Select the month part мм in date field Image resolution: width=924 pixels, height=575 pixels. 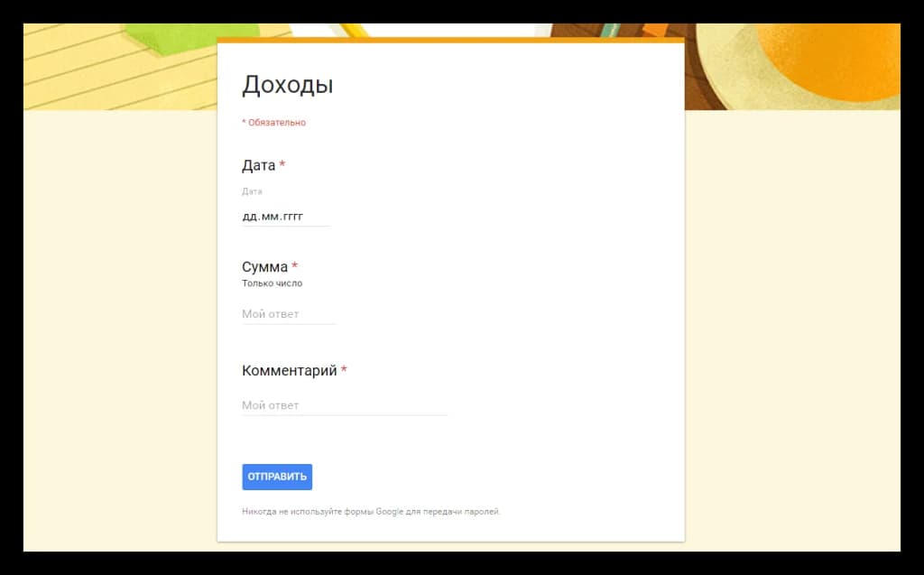[270, 217]
